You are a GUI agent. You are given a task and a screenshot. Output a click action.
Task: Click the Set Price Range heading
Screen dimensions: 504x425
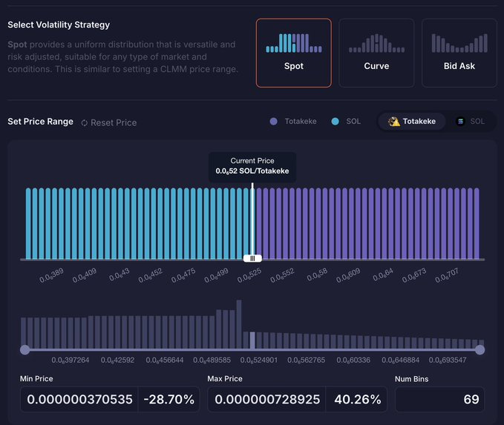pos(41,122)
